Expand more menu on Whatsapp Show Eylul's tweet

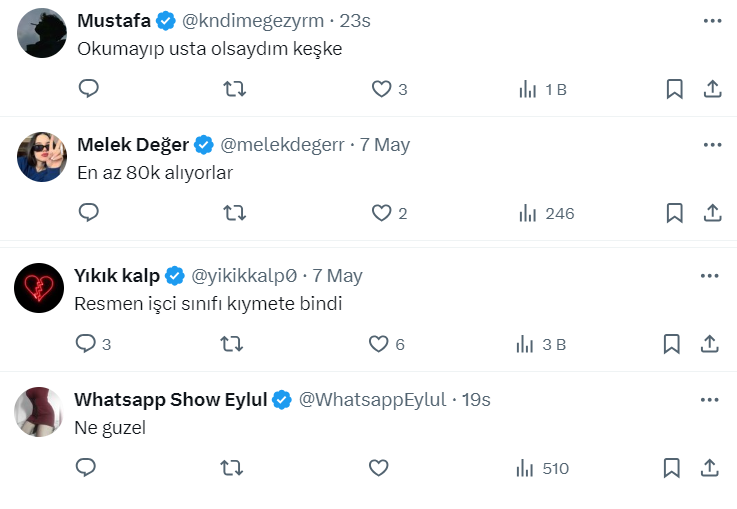709,399
